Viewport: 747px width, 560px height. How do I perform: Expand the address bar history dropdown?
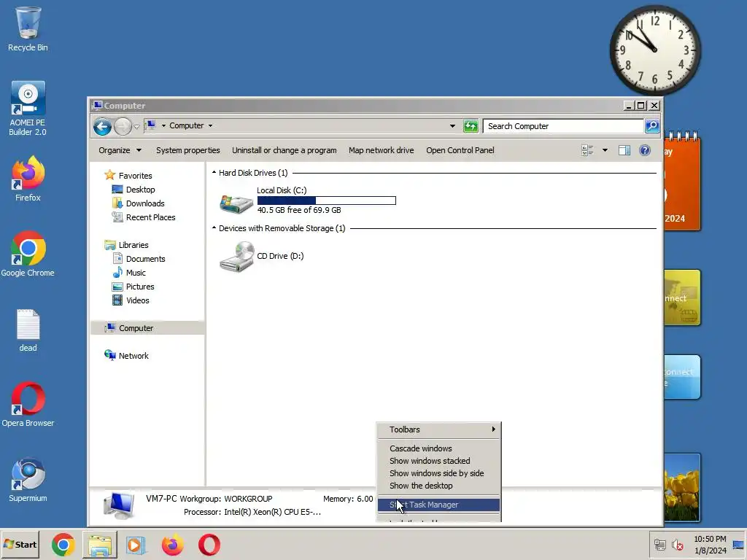click(x=452, y=126)
